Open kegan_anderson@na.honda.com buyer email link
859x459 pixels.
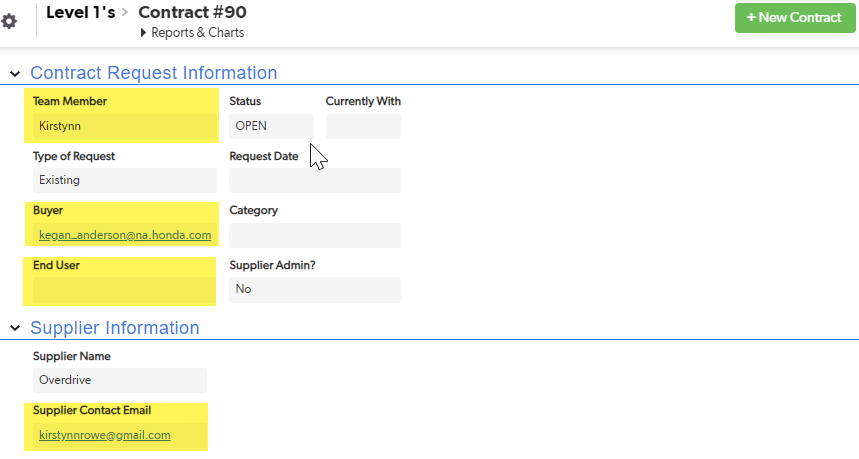coord(125,235)
